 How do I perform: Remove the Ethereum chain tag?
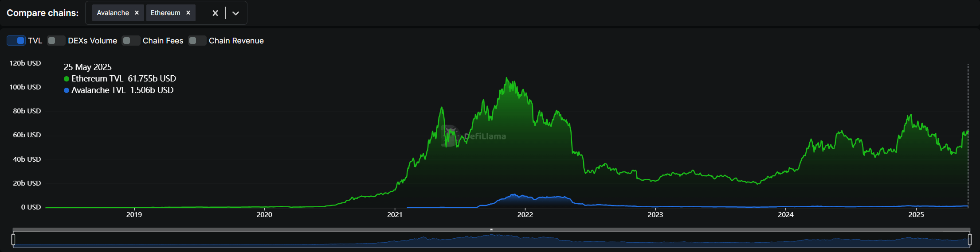click(x=188, y=13)
